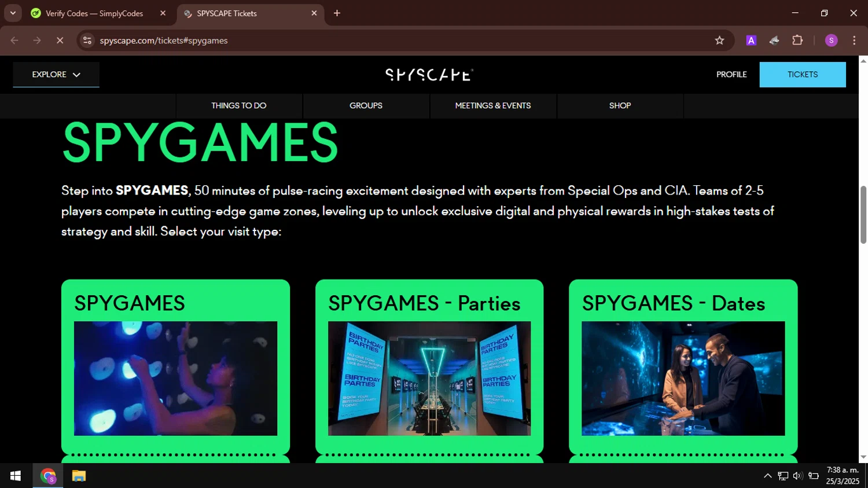Open the THINGS TO DO menu

point(239,106)
